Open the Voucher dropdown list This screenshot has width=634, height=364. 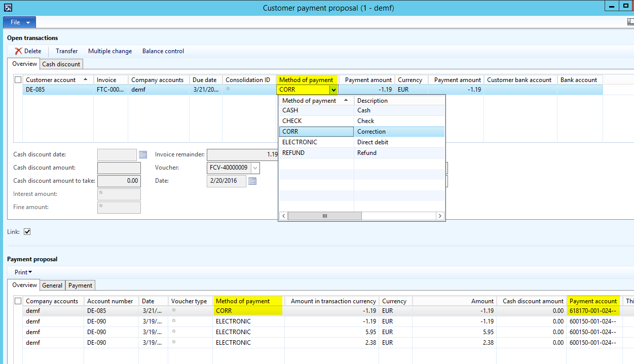click(x=255, y=168)
